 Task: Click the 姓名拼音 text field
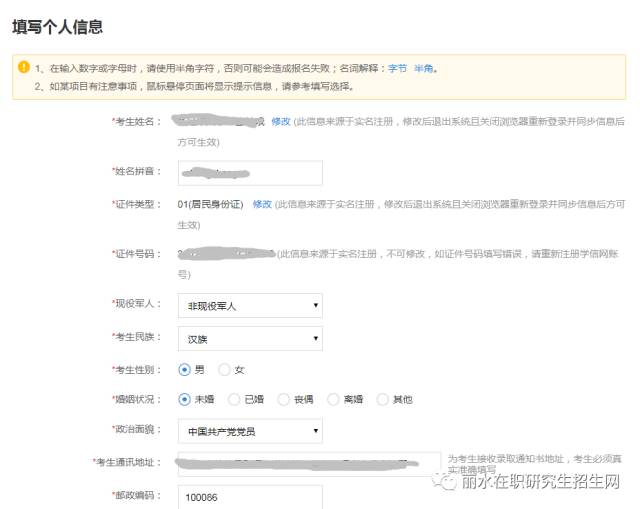(x=250, y=173)
